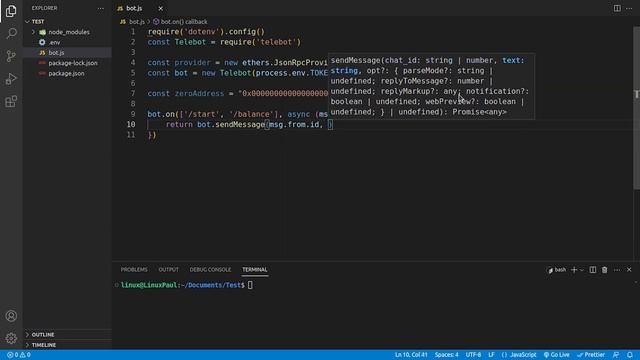Open the Search view
This screenshot has width=640, height=360.
click(x=11, y=33)
